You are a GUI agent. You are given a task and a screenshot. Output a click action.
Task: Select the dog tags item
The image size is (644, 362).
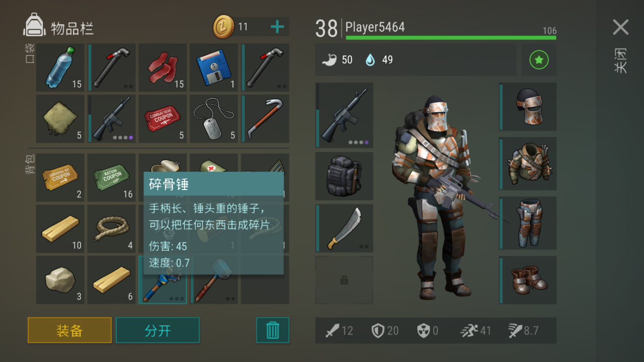point(214,119)
